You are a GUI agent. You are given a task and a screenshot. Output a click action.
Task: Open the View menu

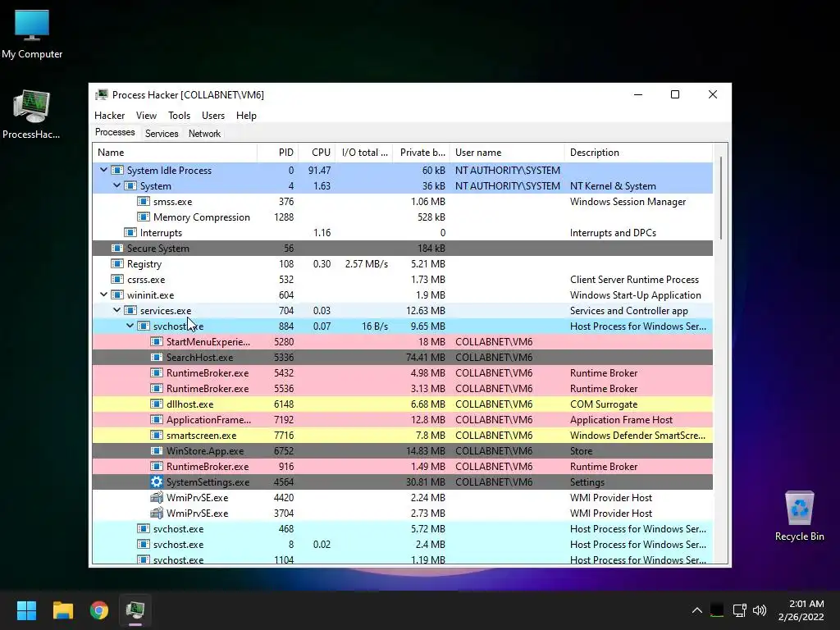pos(146,116)
